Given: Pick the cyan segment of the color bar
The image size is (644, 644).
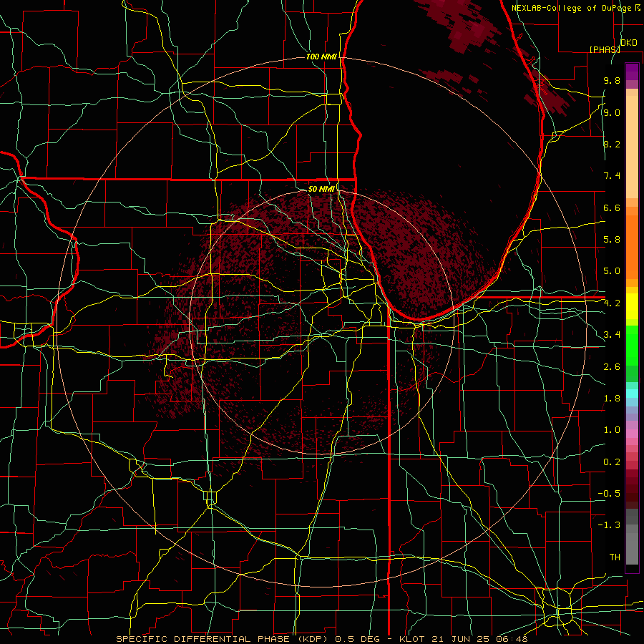Looking at the screenshot, I should pos(632,394).
